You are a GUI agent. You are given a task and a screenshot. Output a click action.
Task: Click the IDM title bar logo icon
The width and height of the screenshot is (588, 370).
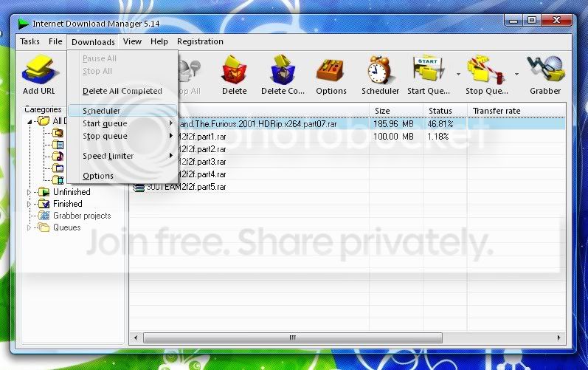24,24
